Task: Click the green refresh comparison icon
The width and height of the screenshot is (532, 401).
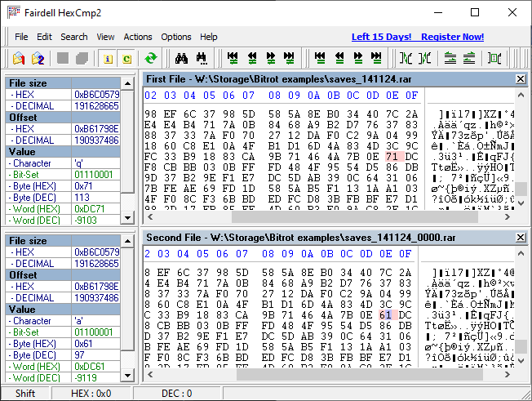Action: [151, 58]
